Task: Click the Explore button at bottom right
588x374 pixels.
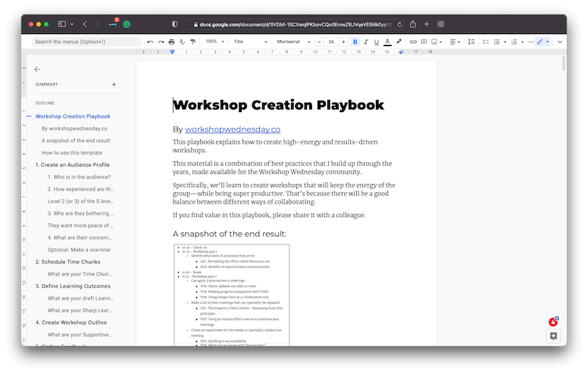Action: 554,336
